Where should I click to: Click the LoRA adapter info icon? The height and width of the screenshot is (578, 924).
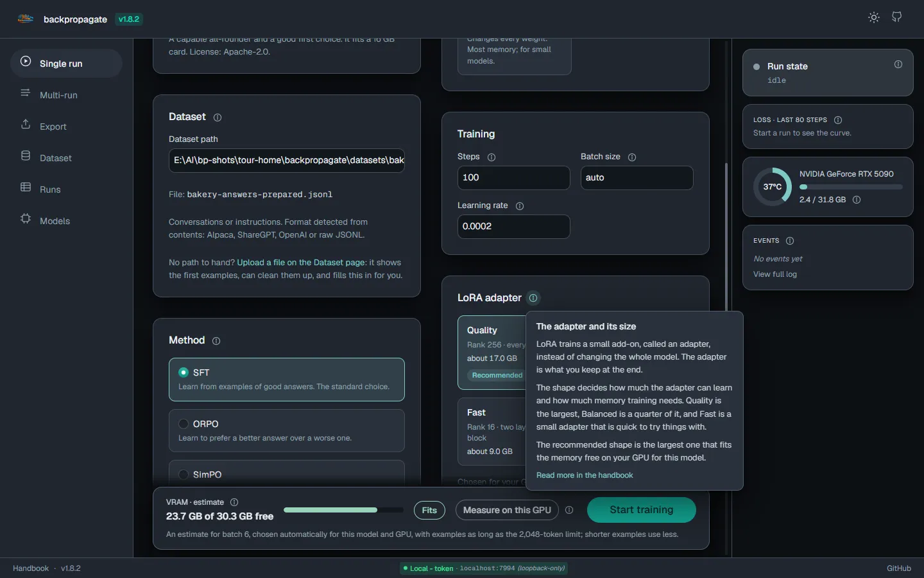533,298
